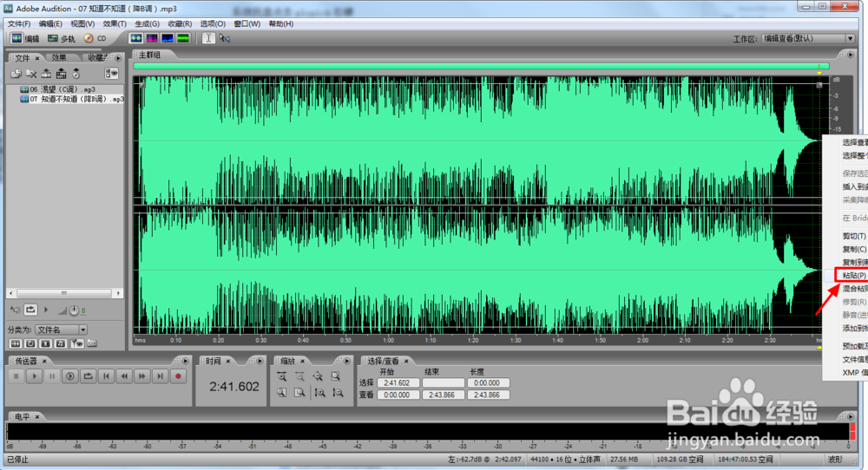This screenshot has height=470, width=868.
Task: Open the 编辑(E) menu
Action: [x=50, y=23]
